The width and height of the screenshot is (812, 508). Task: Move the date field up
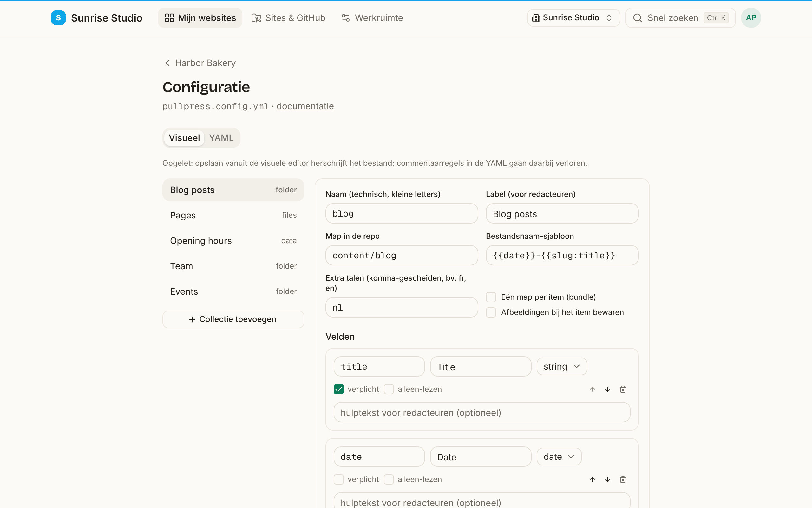592,479
